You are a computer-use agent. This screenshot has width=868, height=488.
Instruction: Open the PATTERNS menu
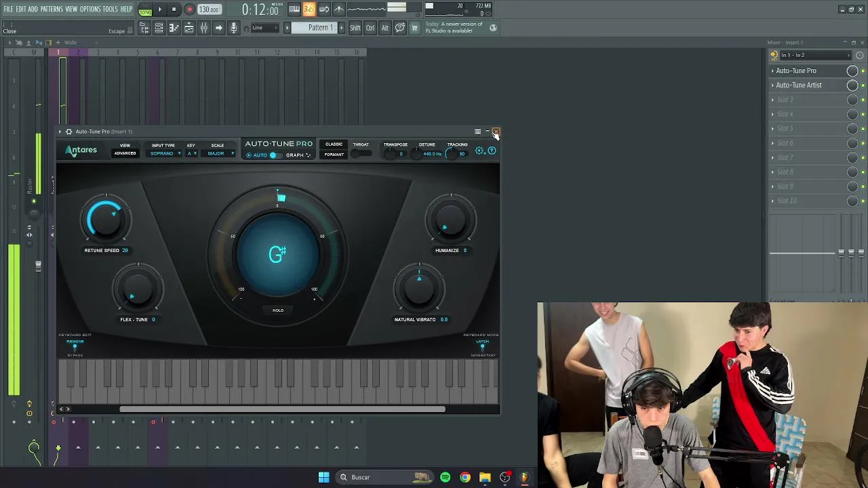coord(52,9)
